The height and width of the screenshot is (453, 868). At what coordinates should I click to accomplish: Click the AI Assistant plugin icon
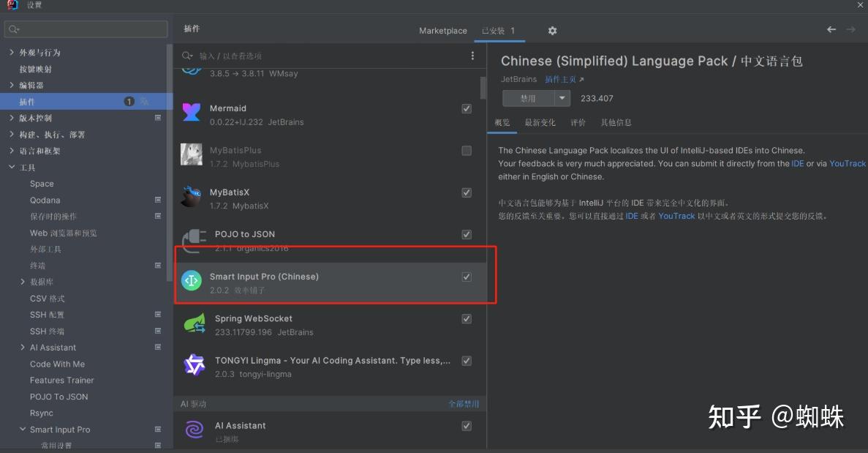(x=195, y=430)
